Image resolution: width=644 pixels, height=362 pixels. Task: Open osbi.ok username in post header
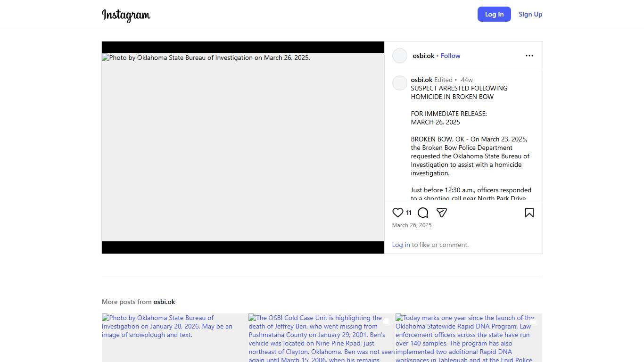click(423, 56)
